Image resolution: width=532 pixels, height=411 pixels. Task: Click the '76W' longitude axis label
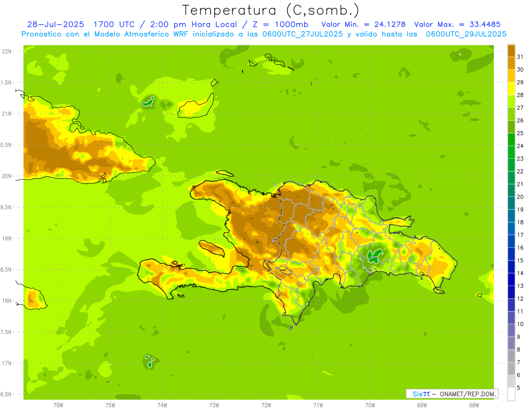pos(58,405)
